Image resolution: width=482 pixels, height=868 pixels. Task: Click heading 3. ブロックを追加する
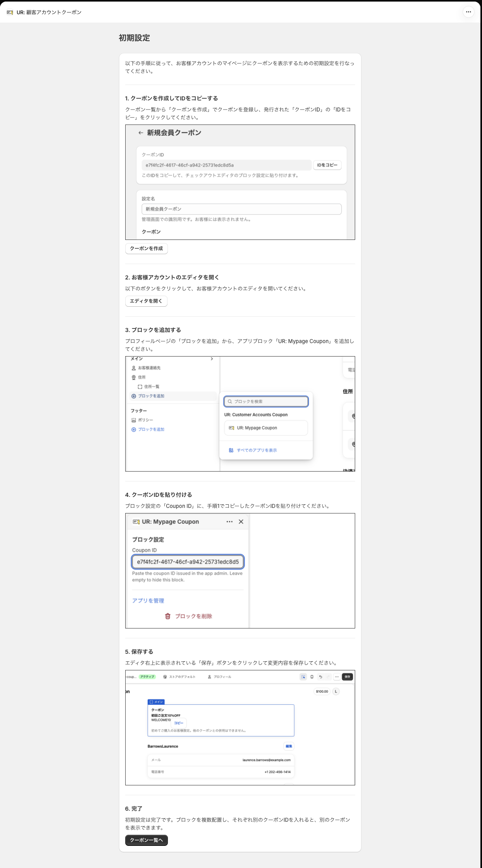pos(153,330)
